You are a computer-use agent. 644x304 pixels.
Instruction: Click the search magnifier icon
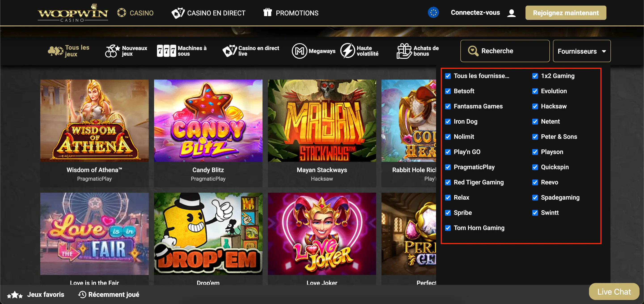pyautogui.click(x=473, y=51)
